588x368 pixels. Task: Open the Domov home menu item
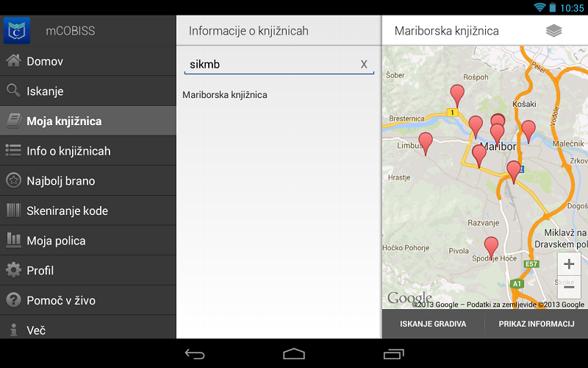coord(88,61)
